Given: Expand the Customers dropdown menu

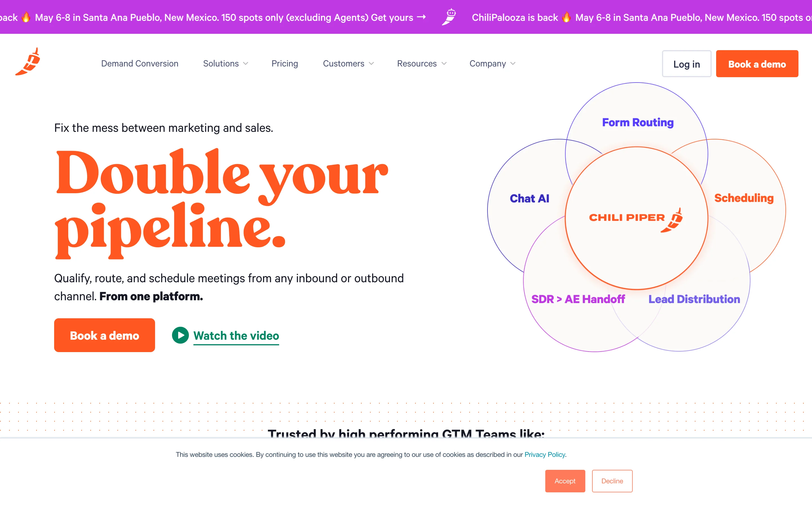Looking at the screenshot, I should (x=348, y=64).
